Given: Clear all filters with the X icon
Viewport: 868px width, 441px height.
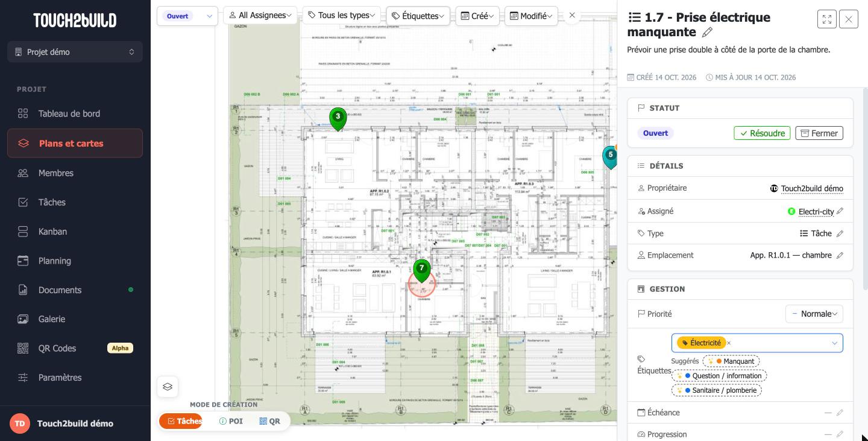Looking at the screenshot, I should tap(572, 16).
